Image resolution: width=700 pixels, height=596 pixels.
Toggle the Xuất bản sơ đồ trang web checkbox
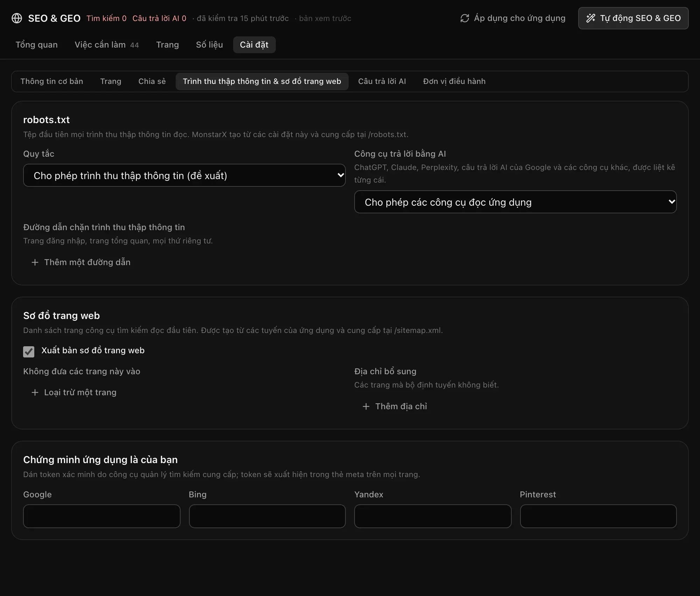(x=29, y=352)
